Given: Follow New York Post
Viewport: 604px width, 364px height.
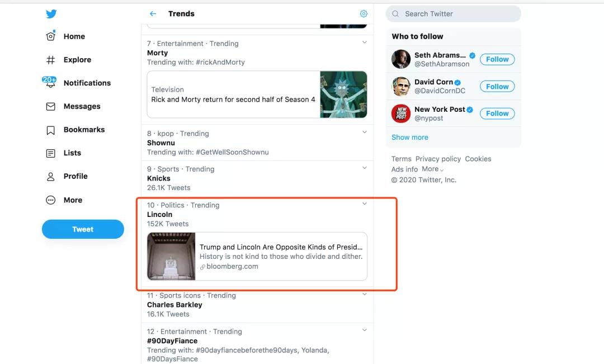Looking at the screenshot, I should (497, 114).
